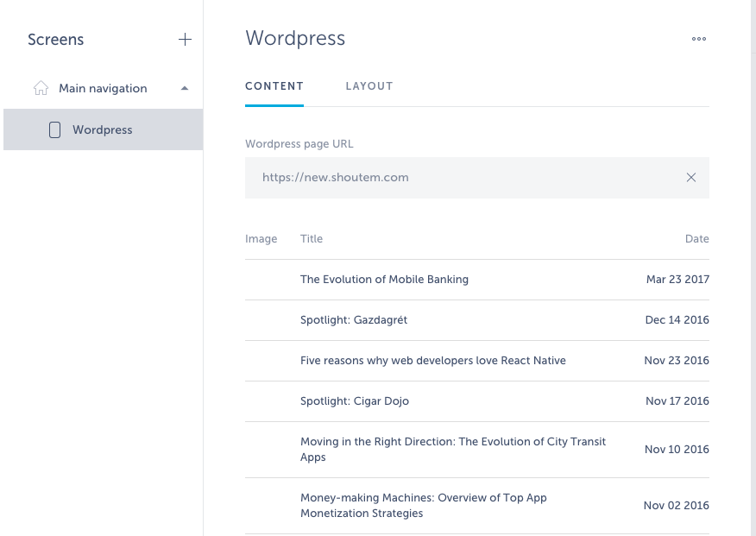Click the date 'Nov 17 2016'
The image size is (756, 536).
[677, 401]
